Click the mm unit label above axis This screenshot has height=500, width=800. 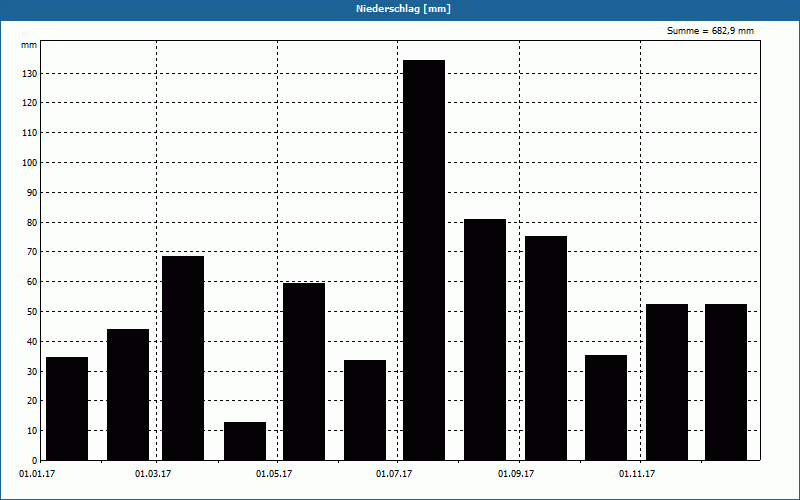click(29, 45)
